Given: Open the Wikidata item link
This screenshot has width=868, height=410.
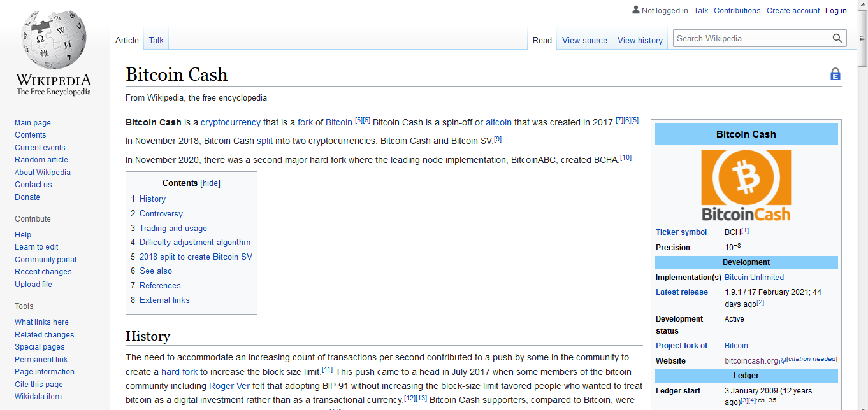Looking at the screenshot, I should (x=38, y=397).
